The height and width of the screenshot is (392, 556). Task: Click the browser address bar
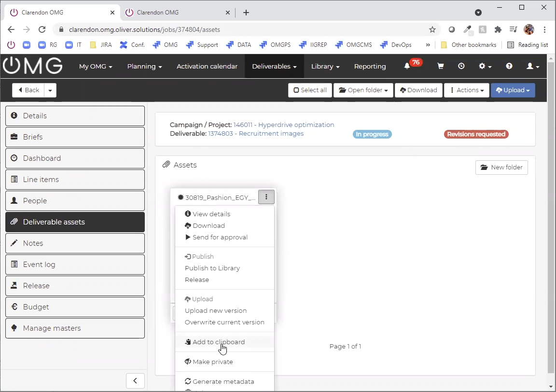241,29
